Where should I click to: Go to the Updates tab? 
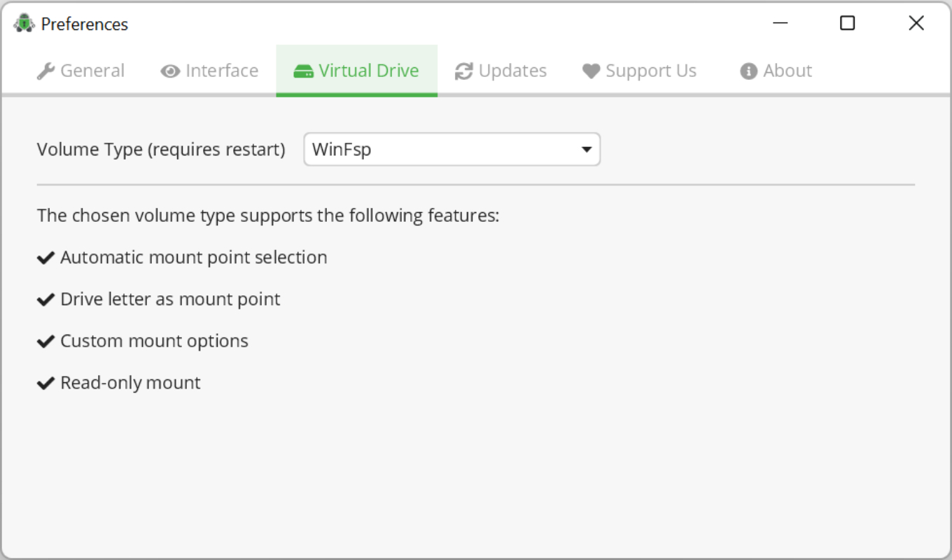pyautogui.click(x=500, y=71)
